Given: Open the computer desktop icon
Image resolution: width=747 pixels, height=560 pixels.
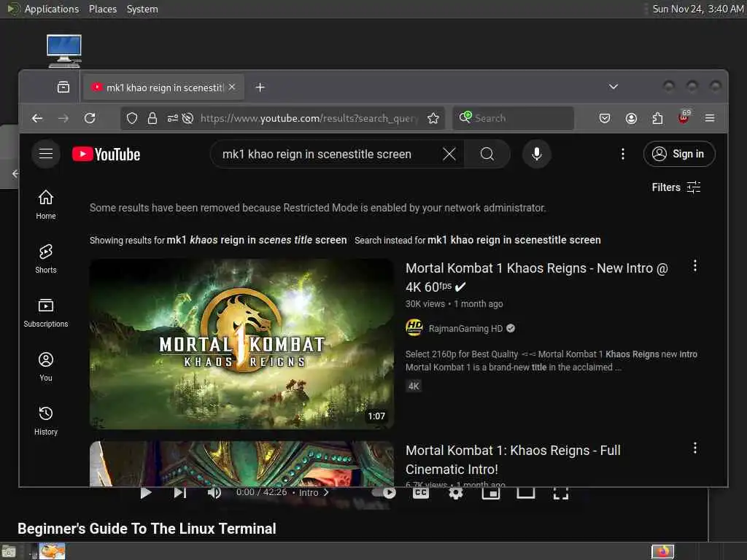Looking at the screenshot, I should (x=64, y=51).
